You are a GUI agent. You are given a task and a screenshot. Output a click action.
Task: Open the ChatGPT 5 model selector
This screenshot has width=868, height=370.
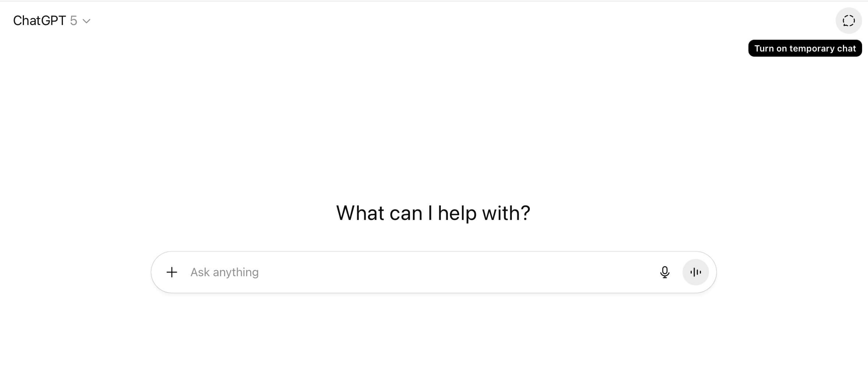(52, 21)
